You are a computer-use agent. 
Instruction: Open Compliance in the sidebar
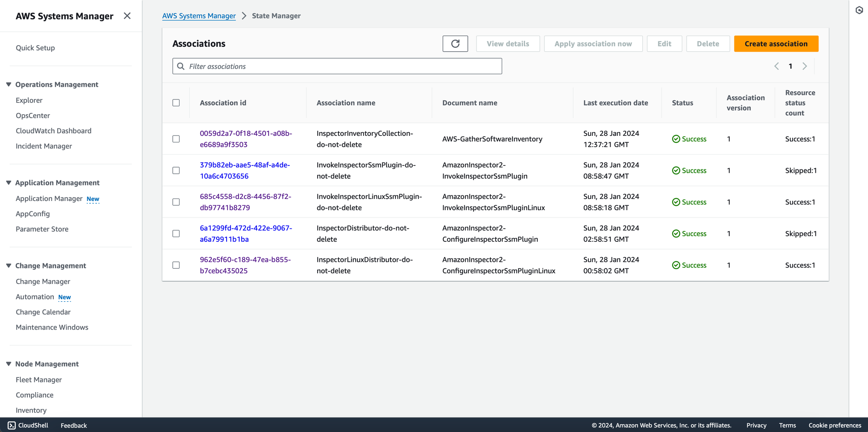click(x=35, y=395)
